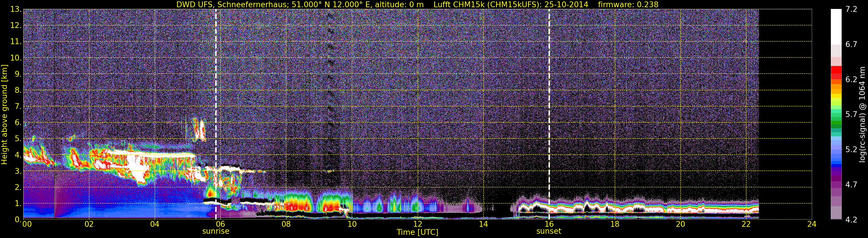Click the colorbar value "6.7"
868x238 pixels.
point(851,44)
